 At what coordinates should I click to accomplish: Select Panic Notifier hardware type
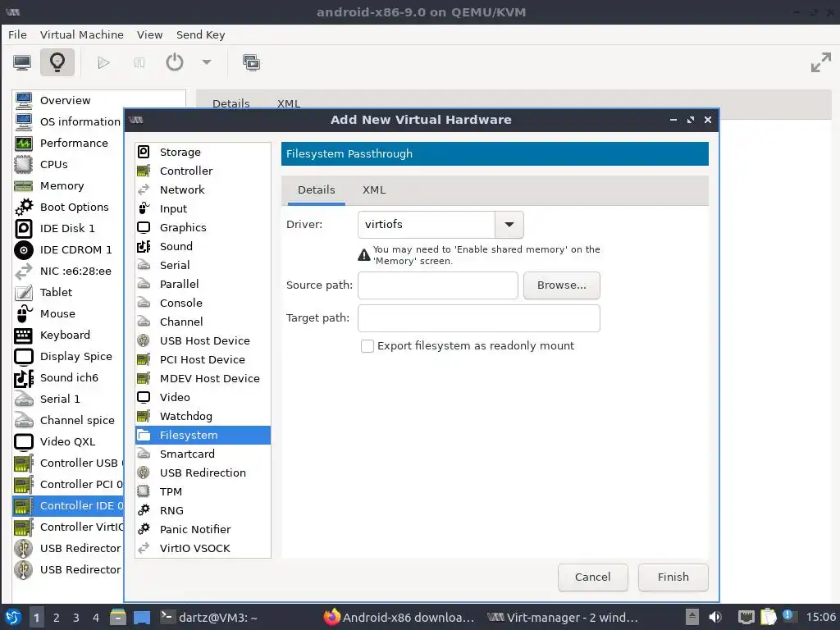[203, 529]
